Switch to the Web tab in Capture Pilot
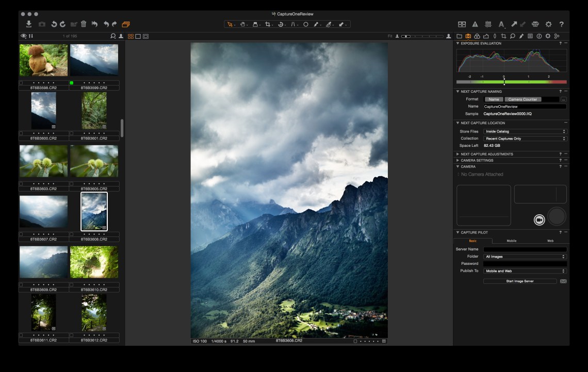 click(550, 241)
